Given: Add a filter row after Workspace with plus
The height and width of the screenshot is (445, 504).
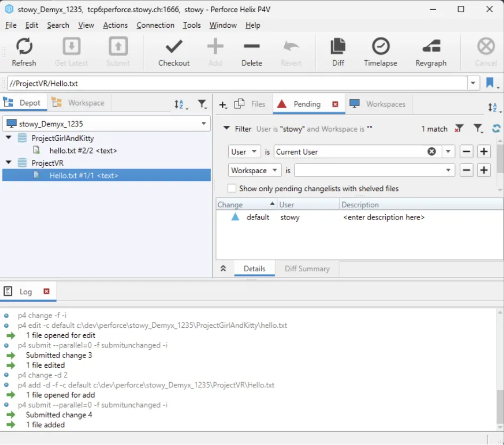Looking at the screenshot, I should tap(484, 170).
